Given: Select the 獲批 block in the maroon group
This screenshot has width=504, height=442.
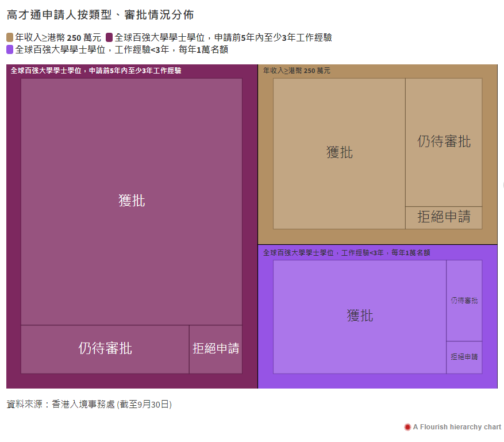Looking at the screenshot, I should pyautogui.click(x=132, y=202).
